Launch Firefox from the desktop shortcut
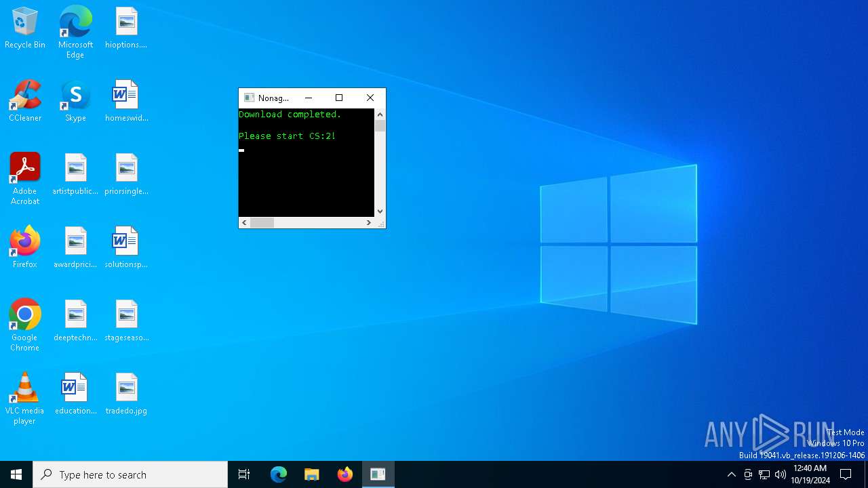 25,248
